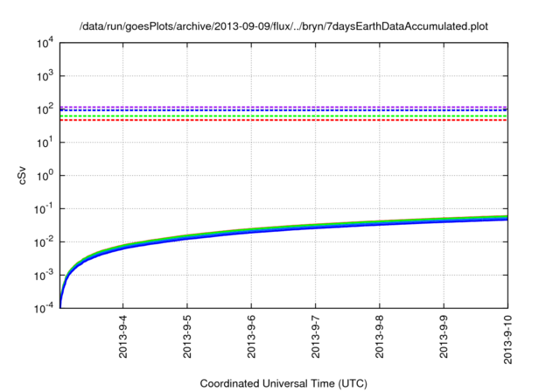The height and width of the screenshot is (392, 560).
Task: Click the plot title file path
Action: [283, 26]
